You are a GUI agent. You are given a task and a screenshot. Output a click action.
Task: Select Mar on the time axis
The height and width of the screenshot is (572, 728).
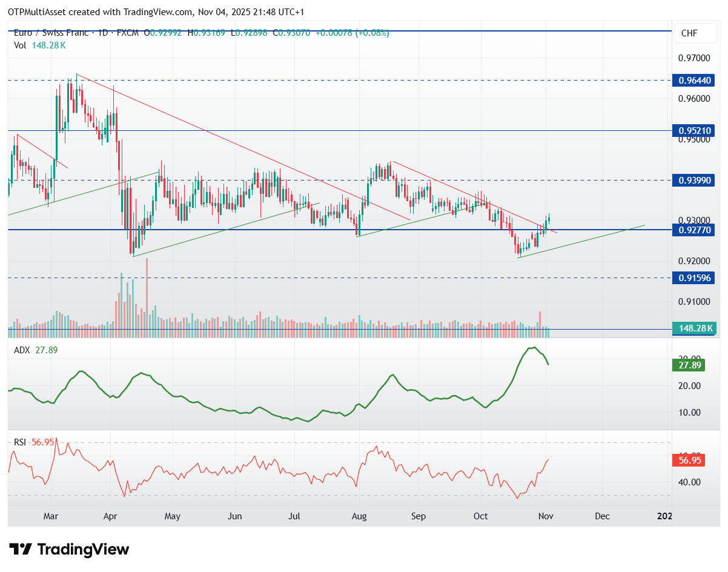click(x=51, y=516)
